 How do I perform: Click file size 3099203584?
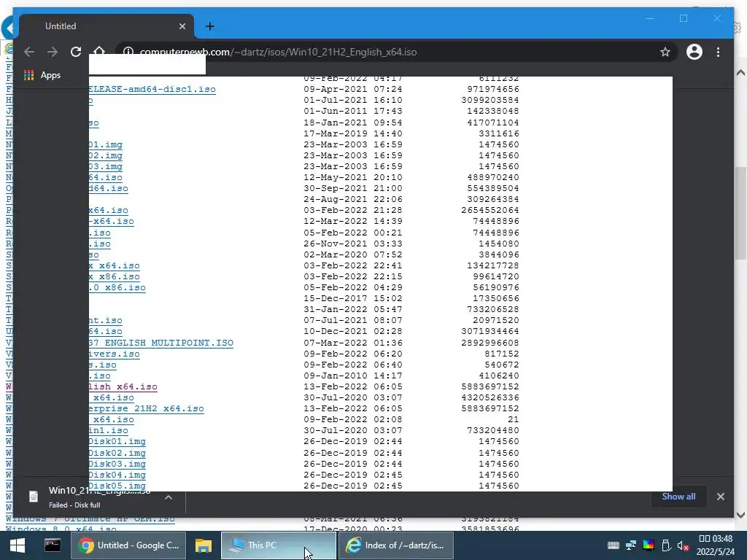pos(490,100)
